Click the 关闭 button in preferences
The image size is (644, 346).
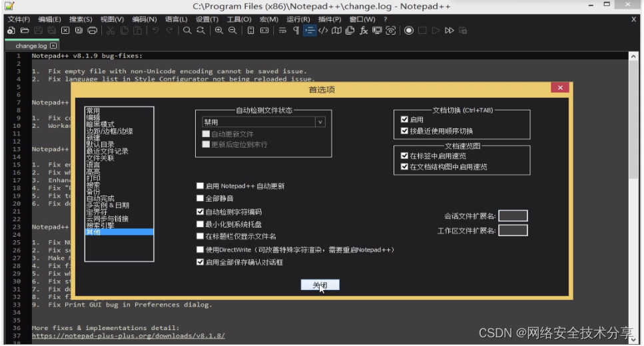pos(320,285)
